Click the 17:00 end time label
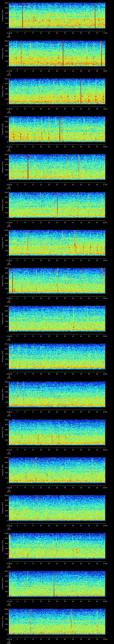Screen dimensions: 114x644 [105, 33]
